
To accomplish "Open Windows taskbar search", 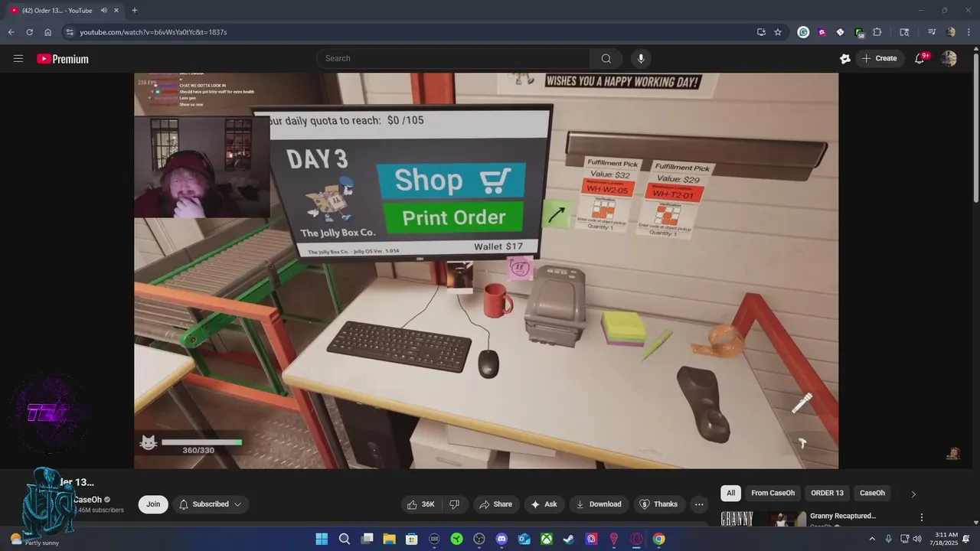I will [x=345, y=539].
